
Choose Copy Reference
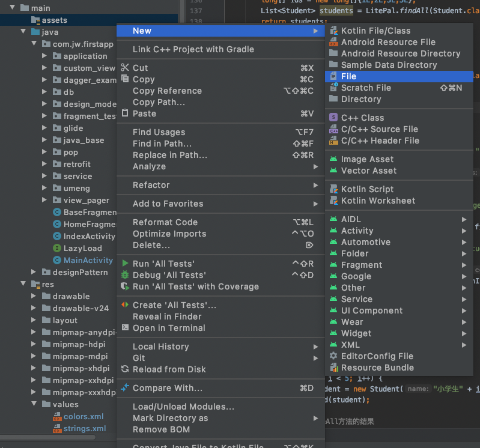pos(220,91)
